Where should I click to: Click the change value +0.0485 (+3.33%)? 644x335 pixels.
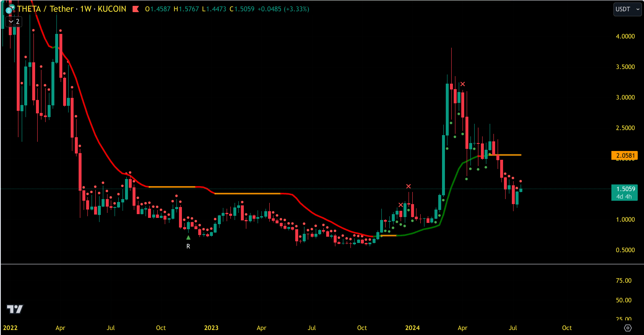(x=283, y=9)
